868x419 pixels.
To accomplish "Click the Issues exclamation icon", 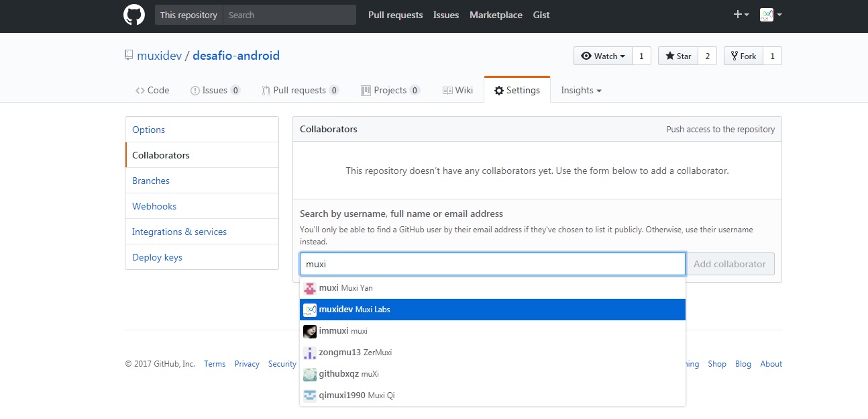I will pos(195,91).
